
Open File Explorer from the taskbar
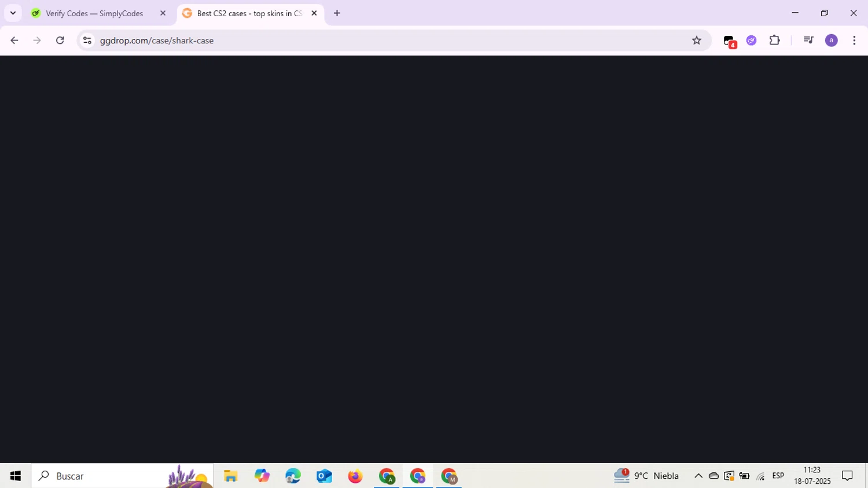click(231, 476)
